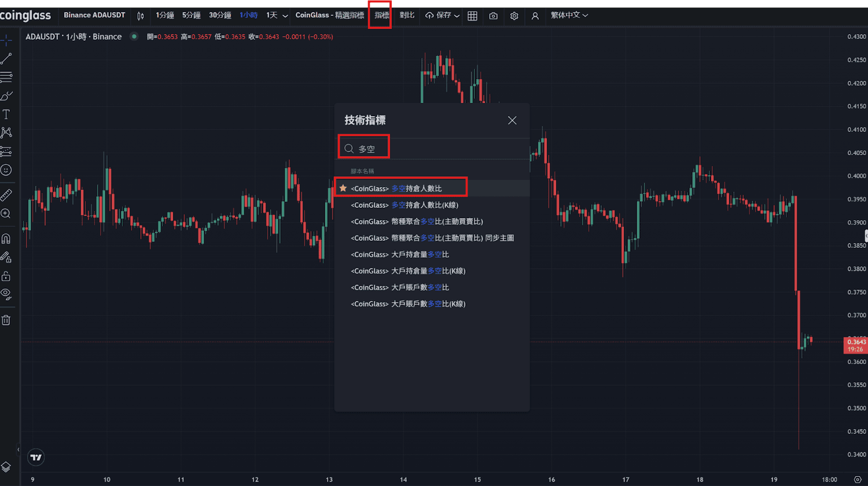The height and width of the screenshot is (486, 868).
Task: Save the chart with 保存 button
Action: tap(439, 15)
